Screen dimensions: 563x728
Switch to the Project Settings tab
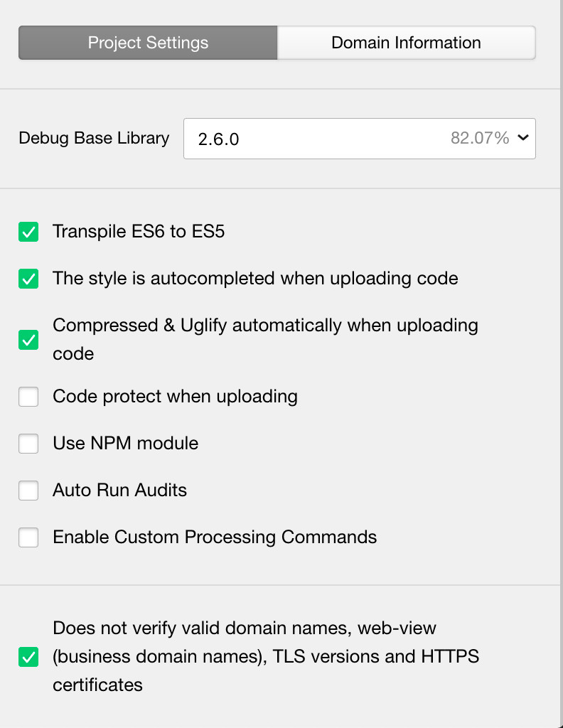click(148, 43)
